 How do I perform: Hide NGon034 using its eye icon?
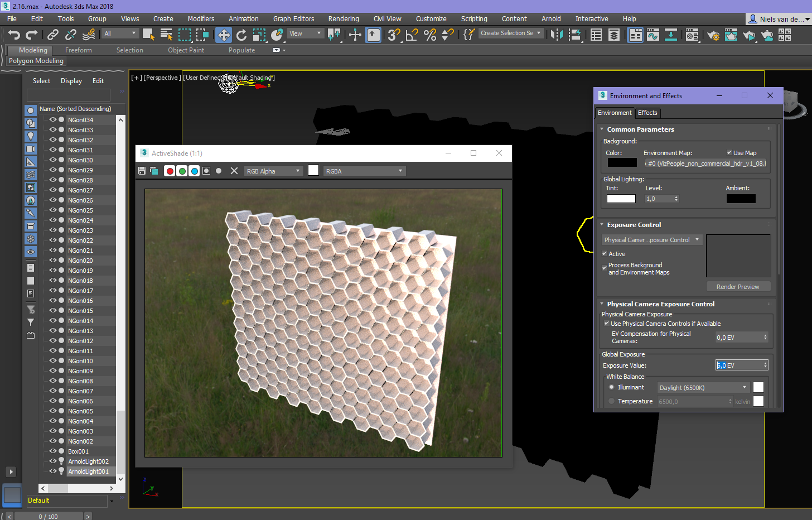coord(53,119)
